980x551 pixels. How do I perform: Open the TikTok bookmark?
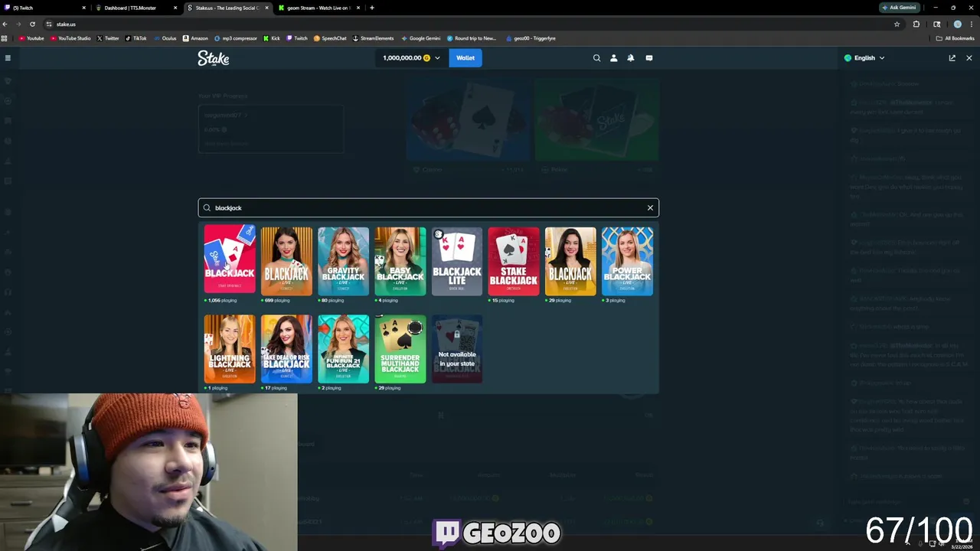click(x=136, y=38)
